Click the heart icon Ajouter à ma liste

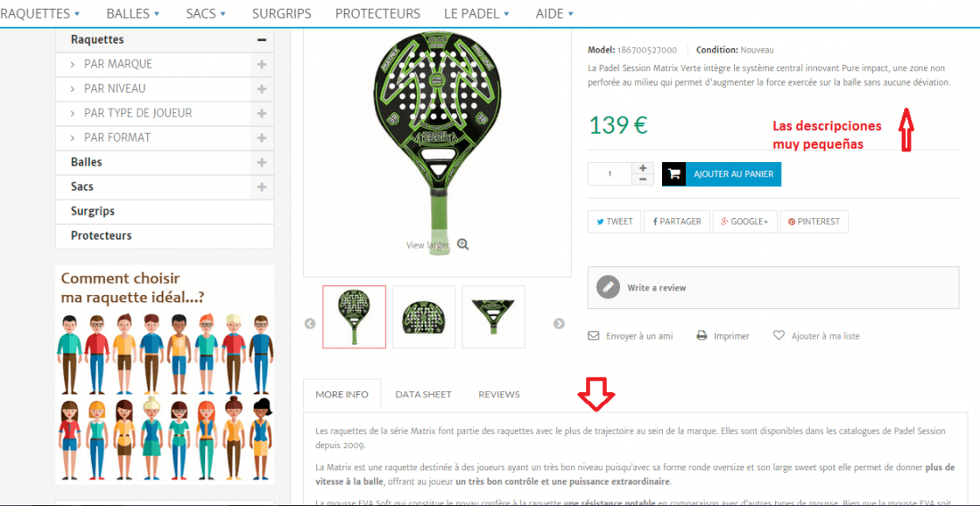pyautogui.click(x=779, y=336)
